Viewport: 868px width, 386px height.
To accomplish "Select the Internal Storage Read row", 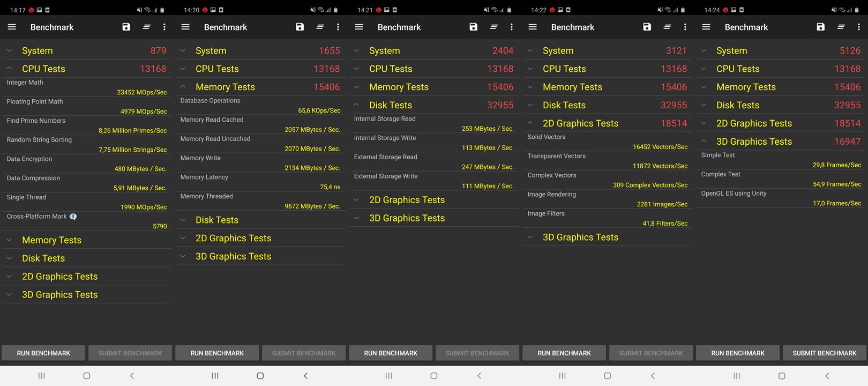I will tap(434, 124).
